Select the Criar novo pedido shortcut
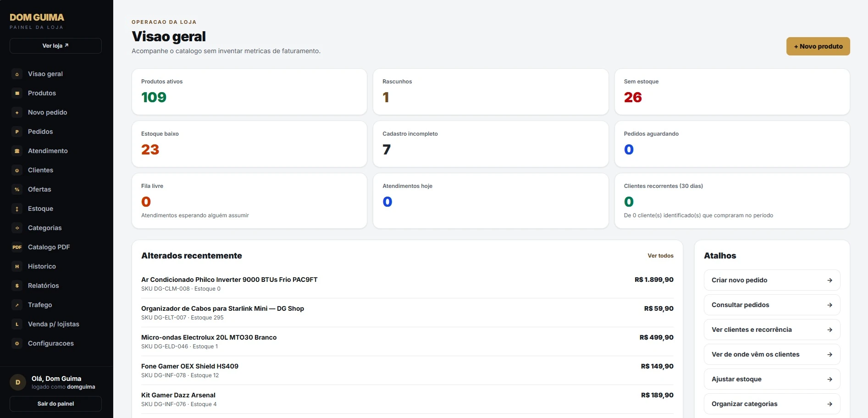Viewport: 868px width, 418px height. click(772, 280)
